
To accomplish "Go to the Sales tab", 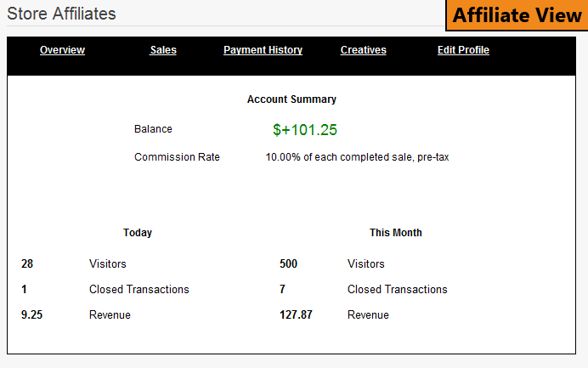I will pyautogui.click(x=163, y=50).
